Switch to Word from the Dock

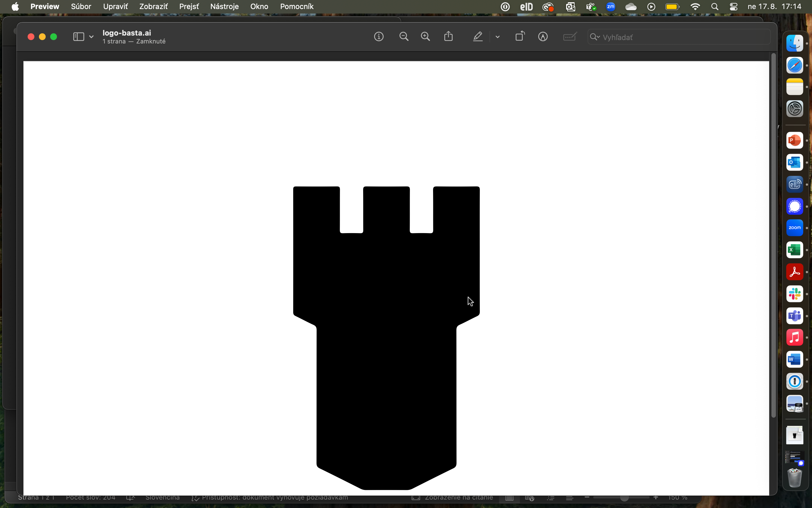click(x=795, y=359)
